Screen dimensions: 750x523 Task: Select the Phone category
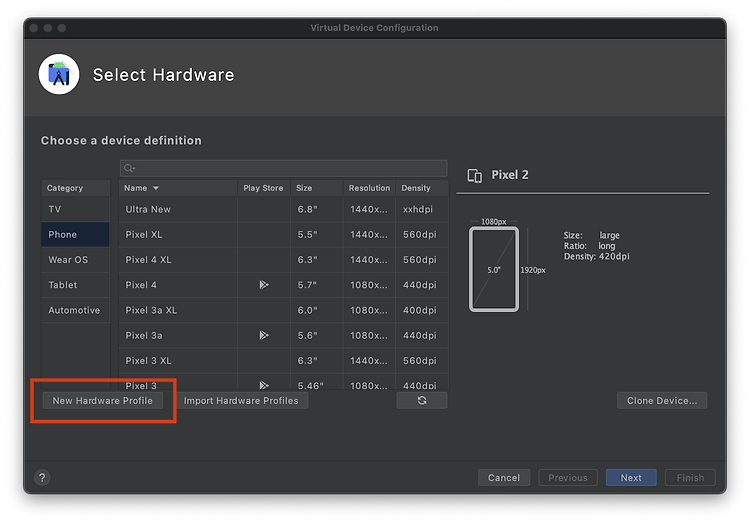pos(76,234)
